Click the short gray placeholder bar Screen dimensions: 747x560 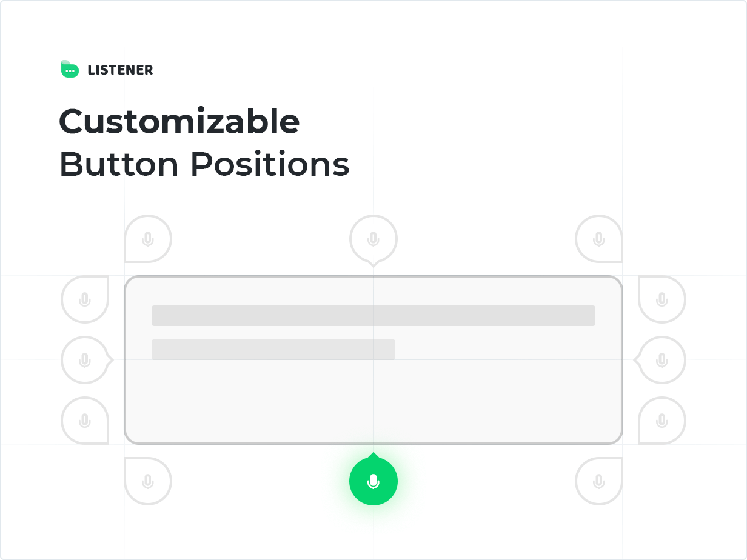(x=273, y=349)
